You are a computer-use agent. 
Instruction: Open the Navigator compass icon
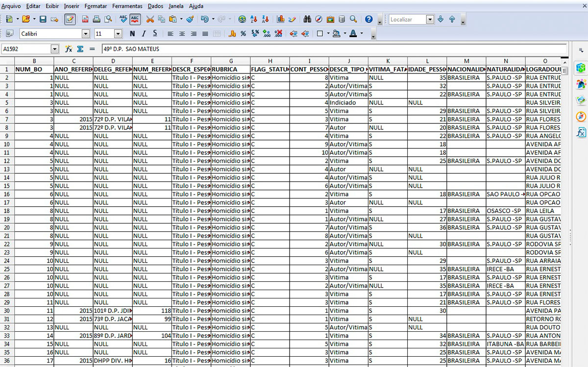[318, 20]
